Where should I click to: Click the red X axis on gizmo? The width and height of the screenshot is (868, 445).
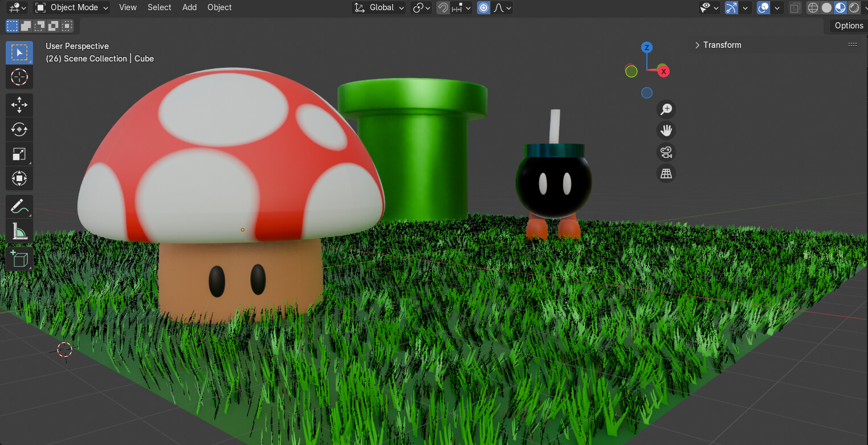click(x=663, y=71)
